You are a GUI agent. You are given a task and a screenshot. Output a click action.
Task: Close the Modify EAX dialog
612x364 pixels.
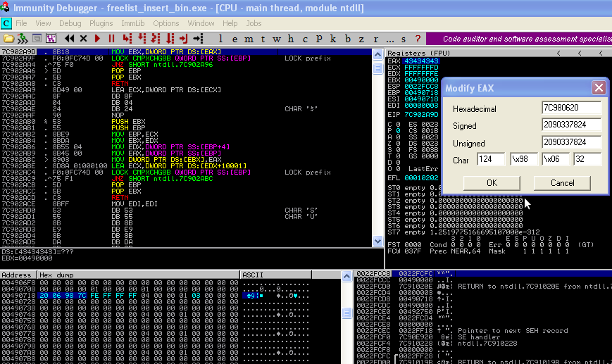(x=599, y=88)
